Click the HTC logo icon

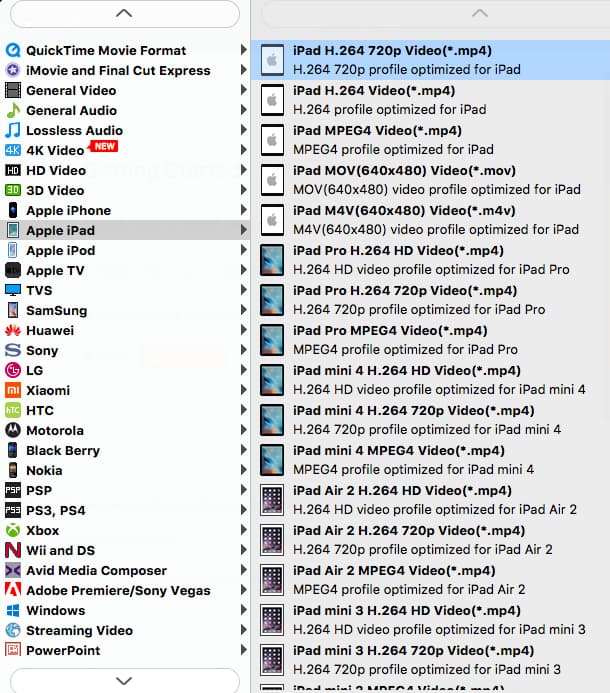[13, 410]
